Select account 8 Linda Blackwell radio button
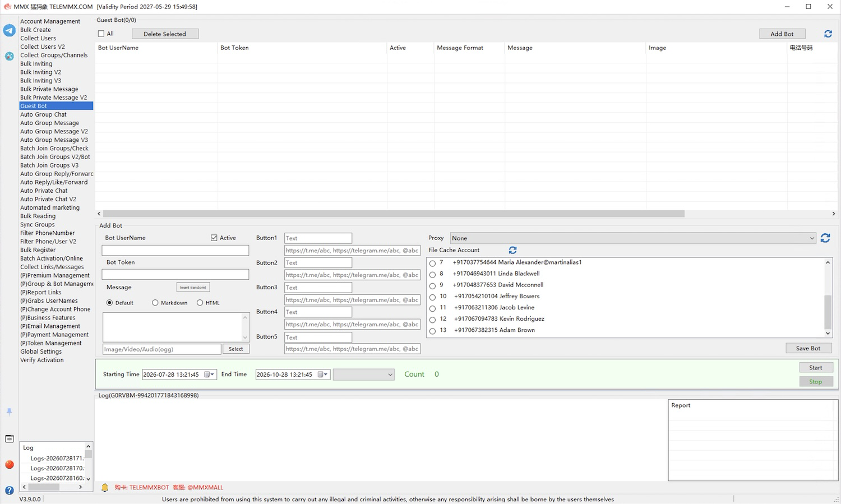 point(432,274)
